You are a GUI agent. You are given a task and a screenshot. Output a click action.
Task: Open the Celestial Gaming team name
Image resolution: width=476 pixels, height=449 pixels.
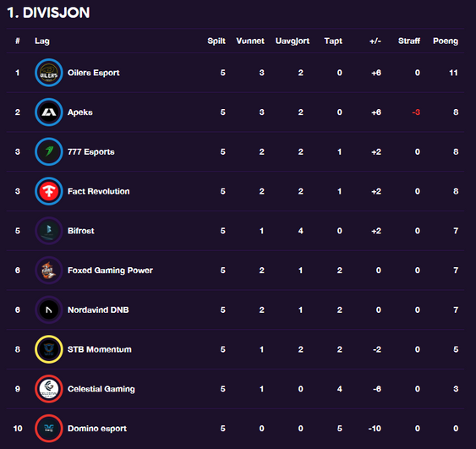[101, 389]
